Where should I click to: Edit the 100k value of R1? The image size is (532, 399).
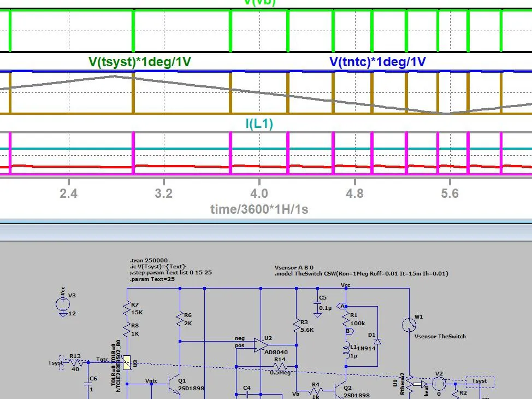tap(358, 324)
